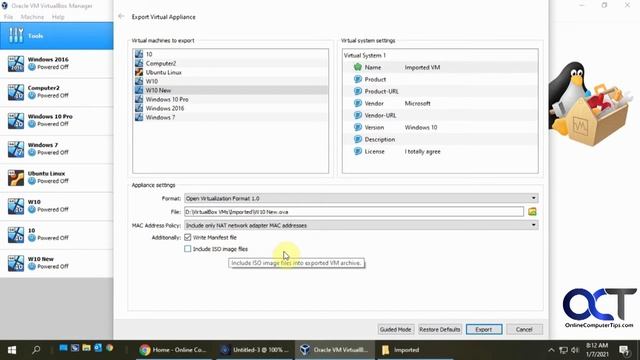This screenshot has height=360, width=640.
Task: Select Windows 2016 VM in the sidebar
Action: tap(56, 64)
